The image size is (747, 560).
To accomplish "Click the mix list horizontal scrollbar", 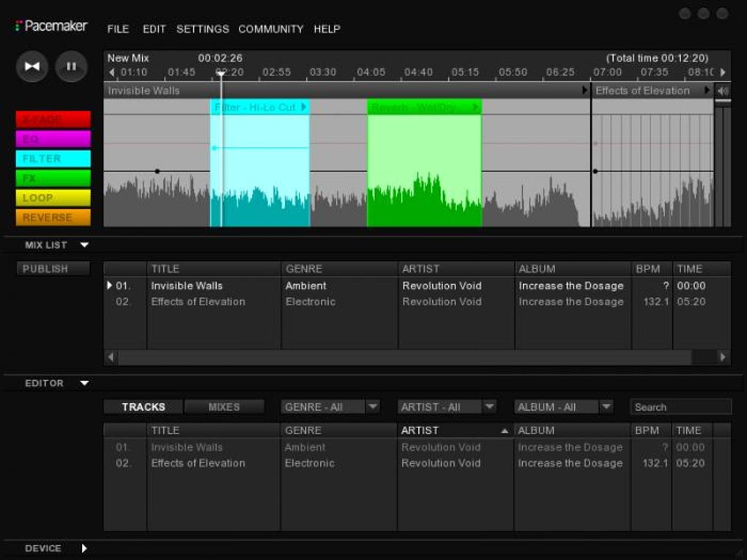I will [x=404, y=356].
